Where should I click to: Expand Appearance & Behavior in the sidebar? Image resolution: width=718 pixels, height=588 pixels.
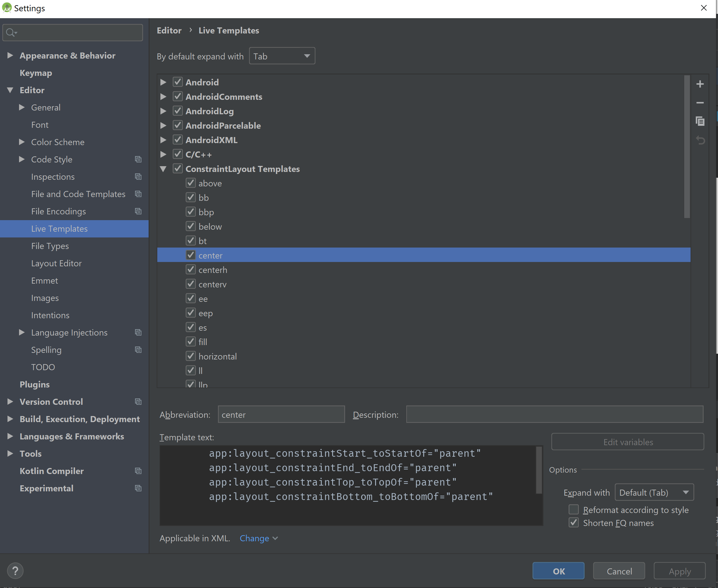pyautogui.click(x=10, y=55)
